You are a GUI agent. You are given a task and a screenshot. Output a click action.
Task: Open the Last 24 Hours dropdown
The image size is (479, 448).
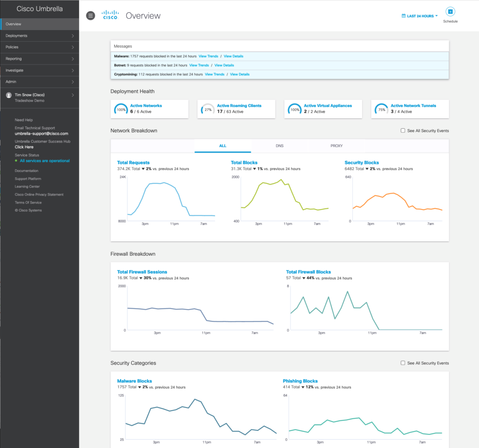[x=420, y=16]
